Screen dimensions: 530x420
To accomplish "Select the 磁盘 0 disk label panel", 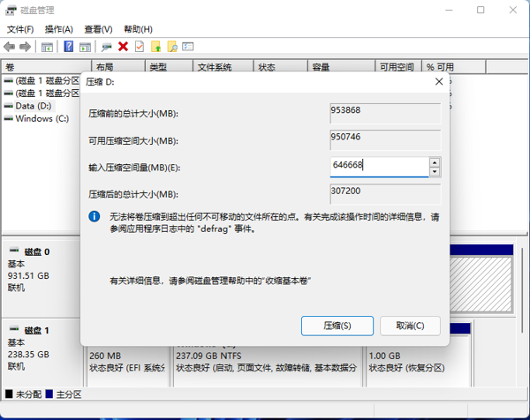I will tap(42, 278).
